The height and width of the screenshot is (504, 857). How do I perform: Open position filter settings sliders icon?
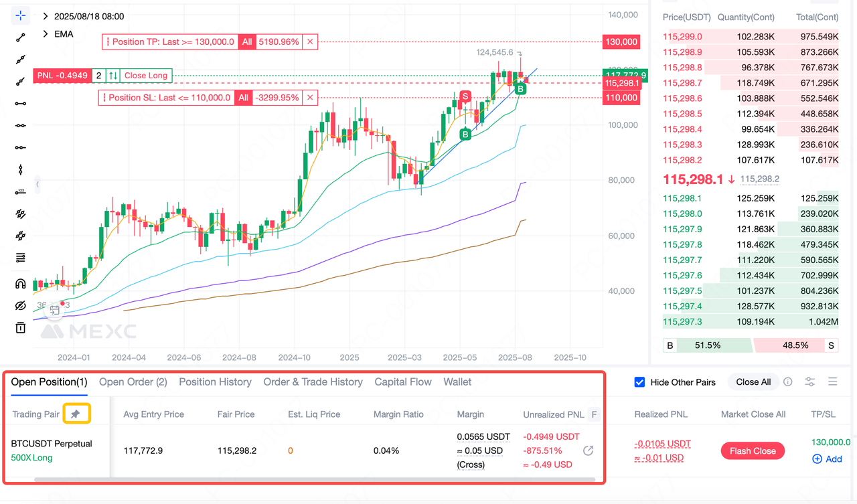point(810,382)
